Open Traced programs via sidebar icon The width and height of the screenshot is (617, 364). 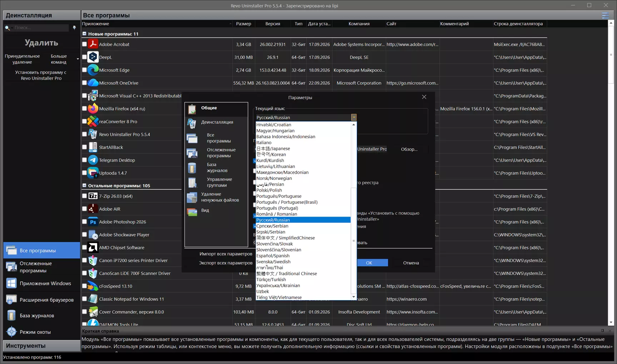tap(11, 267)
